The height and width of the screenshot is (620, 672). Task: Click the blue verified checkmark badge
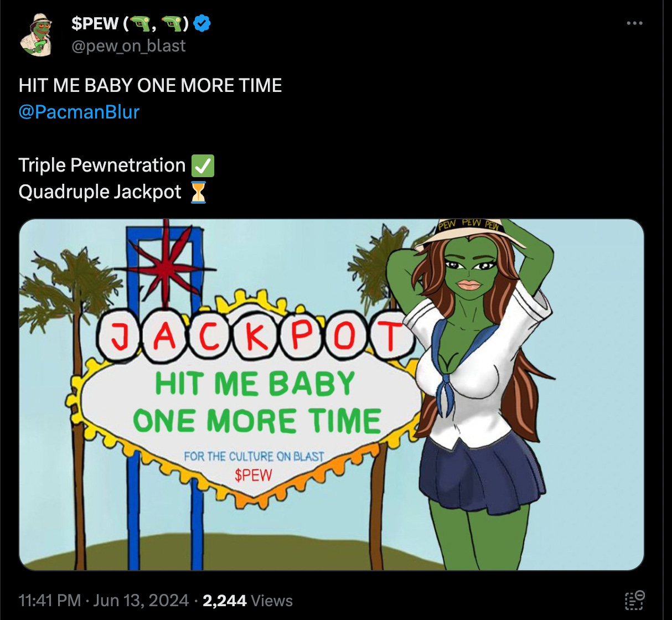coord(202,24)
